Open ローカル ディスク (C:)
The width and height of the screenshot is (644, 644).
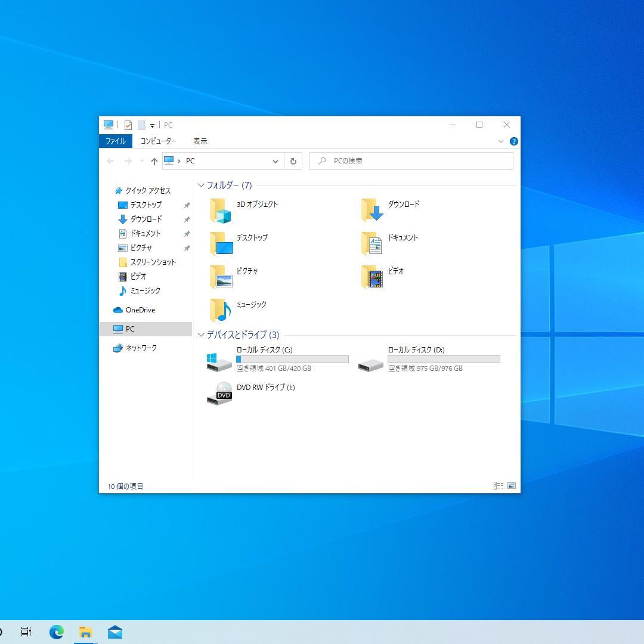pyautogui.click(x=262, y=350)
